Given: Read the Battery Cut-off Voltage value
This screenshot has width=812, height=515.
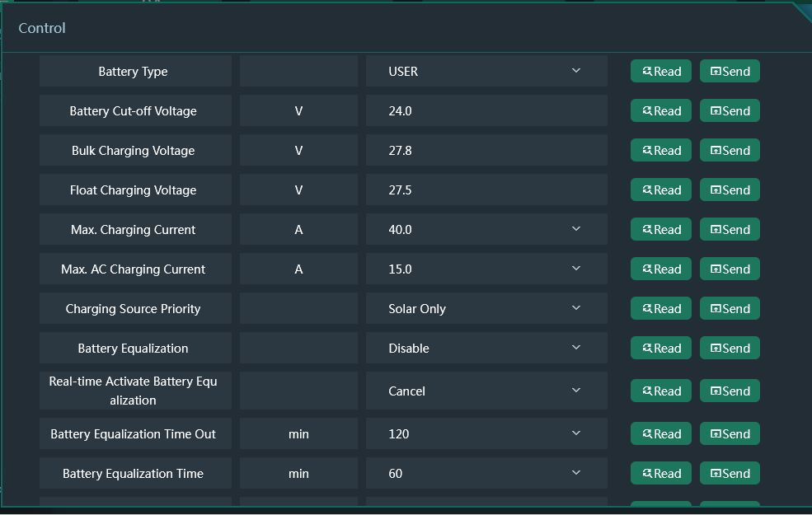Looking at the screenshot, I should click(660, 111).
